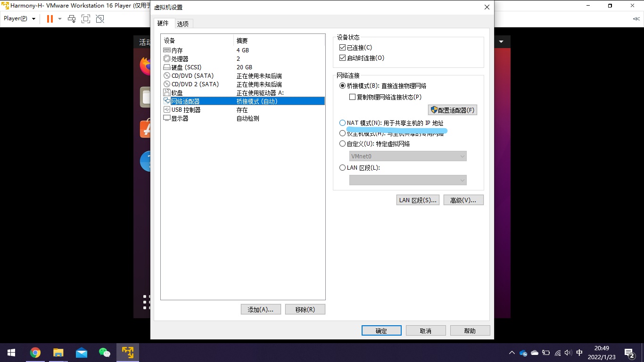Click the VMware Player taskbar icon
The width and height of the screenshot is (644, 362).
[x=127, y=353]
